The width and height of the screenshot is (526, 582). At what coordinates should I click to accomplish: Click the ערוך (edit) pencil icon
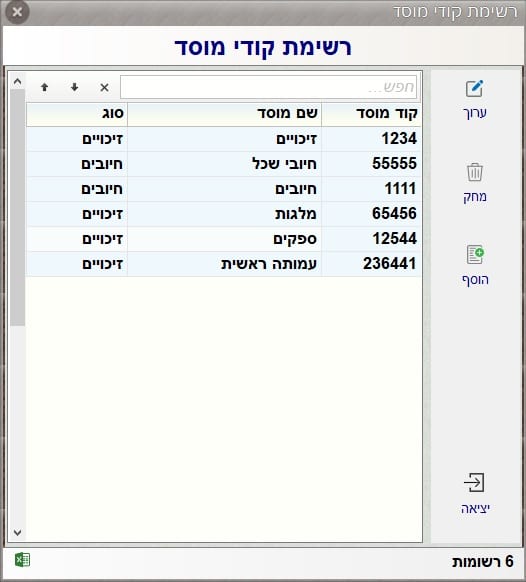coord(474,89)
